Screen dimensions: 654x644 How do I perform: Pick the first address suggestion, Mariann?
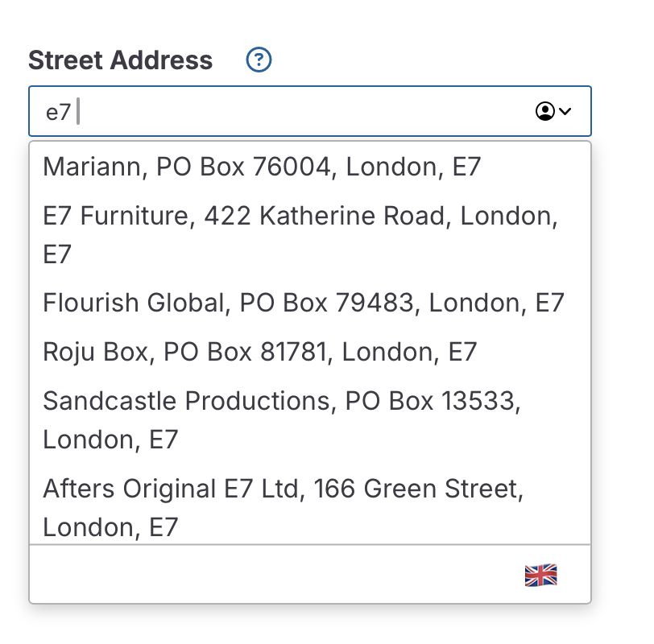pyautogui.click(x=262, y=167)
